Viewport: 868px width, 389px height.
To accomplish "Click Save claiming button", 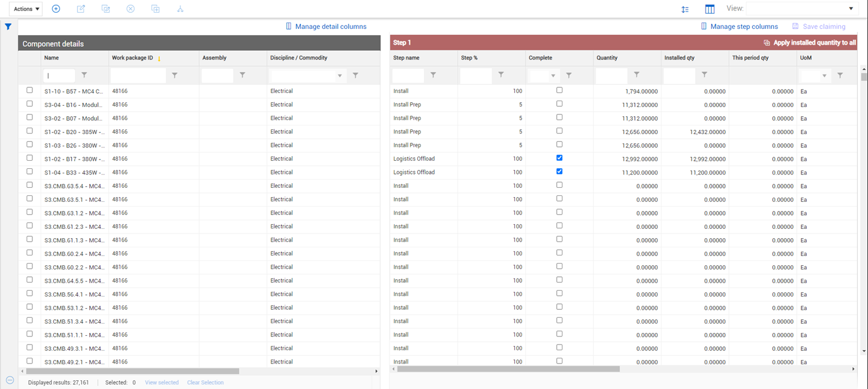I will [x=819, y=27].
